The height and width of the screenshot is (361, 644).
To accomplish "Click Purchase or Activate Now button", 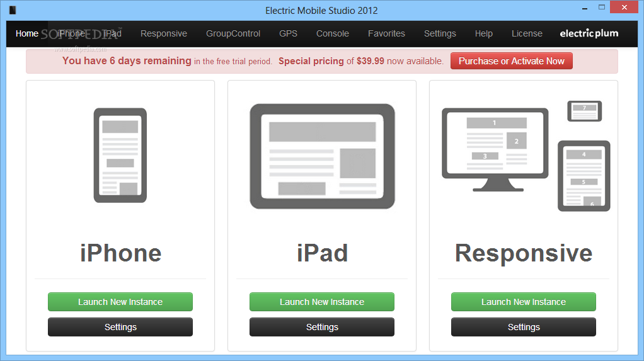I will click(x=511, y=60).
